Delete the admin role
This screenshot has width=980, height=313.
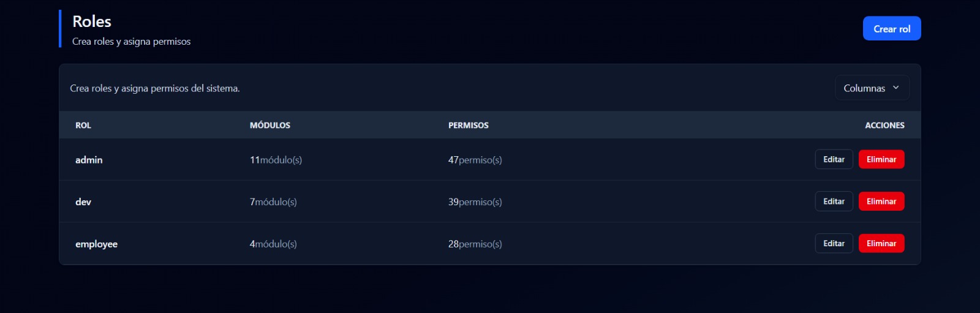pyautogui.click(x=881, y=159)
